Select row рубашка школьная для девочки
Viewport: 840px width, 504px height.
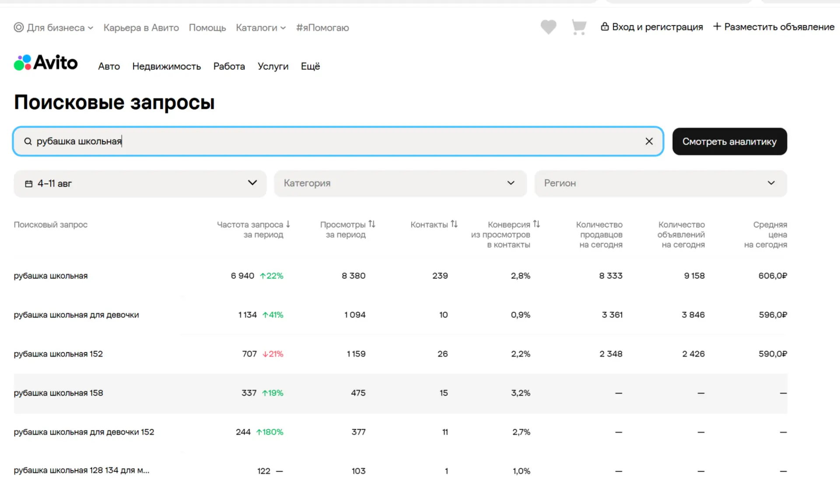pos(400,315)
